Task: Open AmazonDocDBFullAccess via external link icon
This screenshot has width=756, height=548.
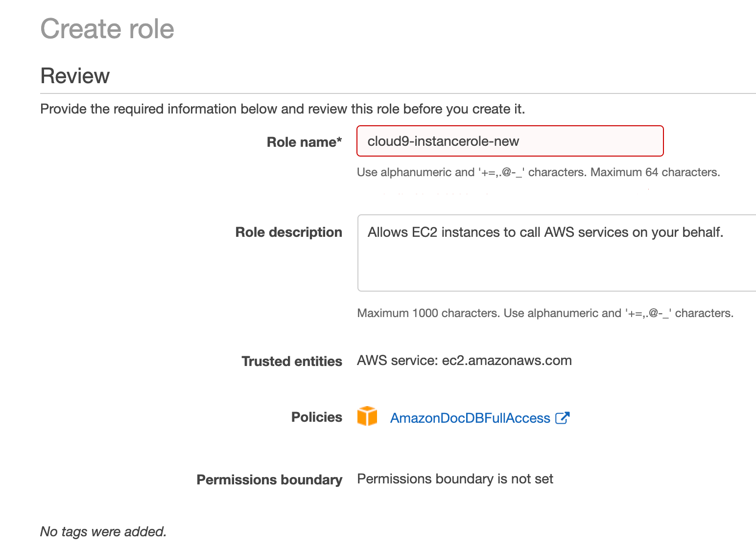Action: pos(563,418)
